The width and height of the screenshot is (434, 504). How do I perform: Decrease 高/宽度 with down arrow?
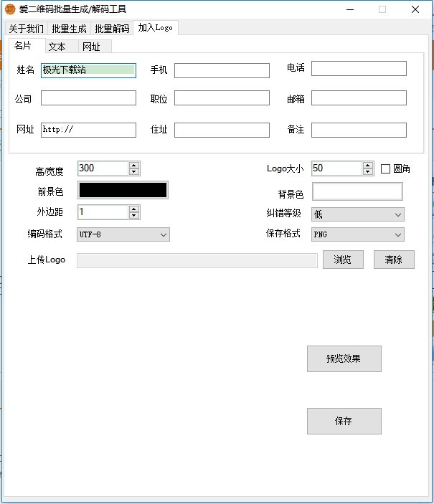pyautogui.click(x=134, y=172)
